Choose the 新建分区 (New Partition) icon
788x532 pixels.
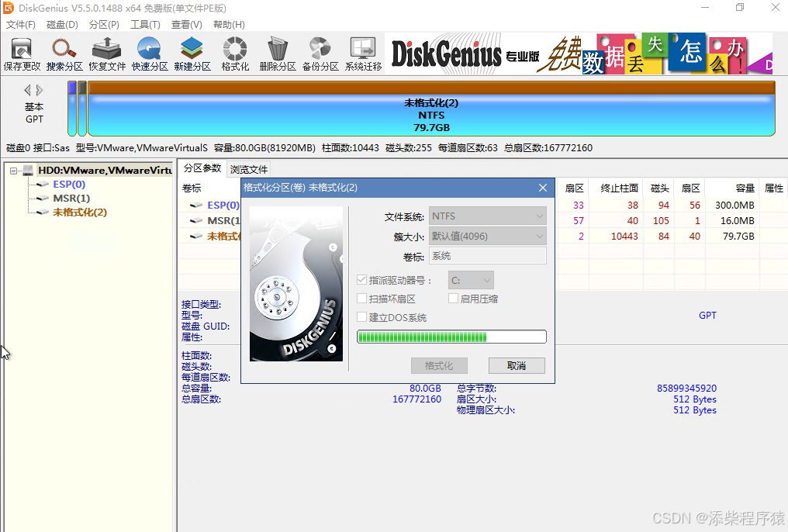pos(192,54)
